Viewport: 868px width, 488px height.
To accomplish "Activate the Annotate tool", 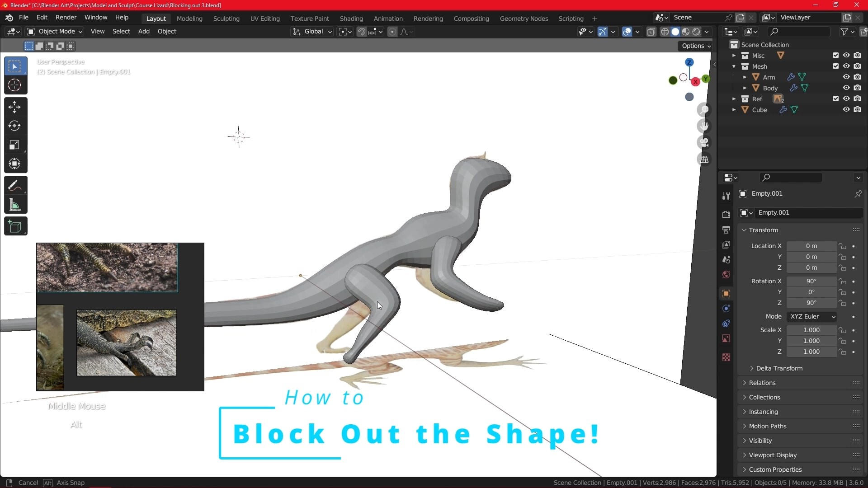I will pos(15,185).
